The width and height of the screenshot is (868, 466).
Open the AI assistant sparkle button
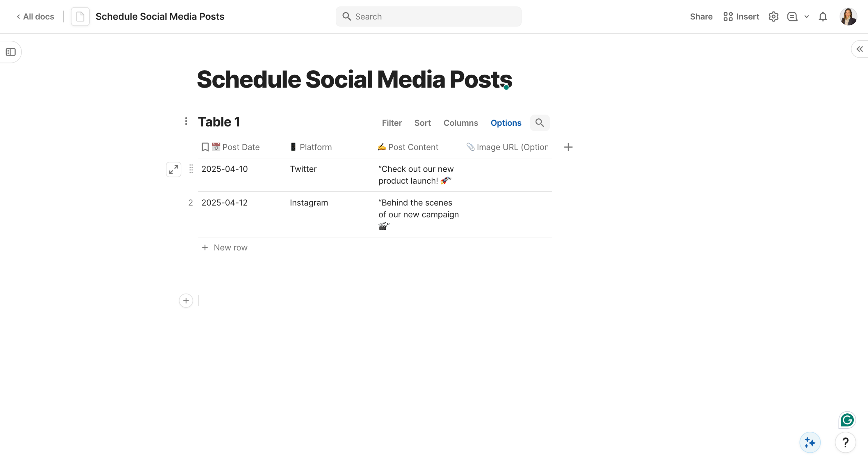(810, 442)
